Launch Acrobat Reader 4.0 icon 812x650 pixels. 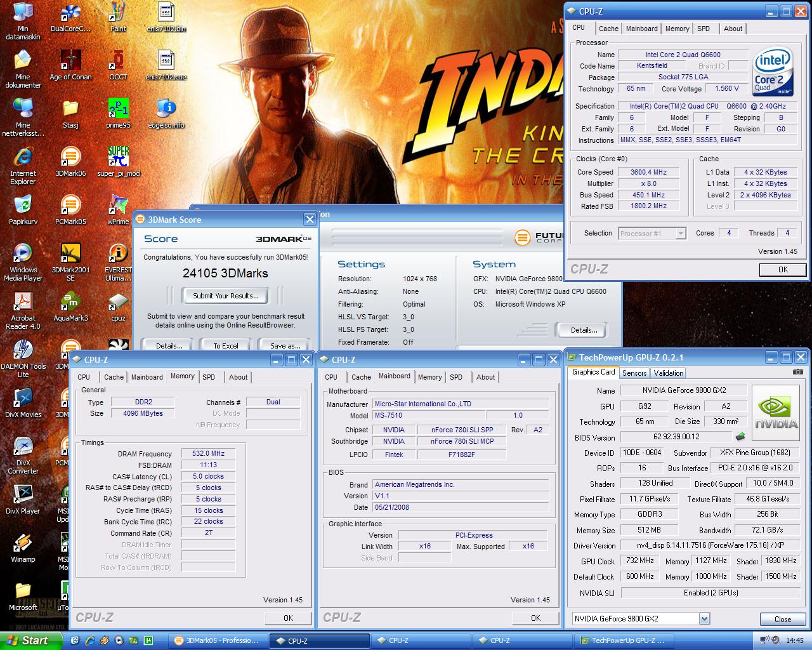point(23,310)
